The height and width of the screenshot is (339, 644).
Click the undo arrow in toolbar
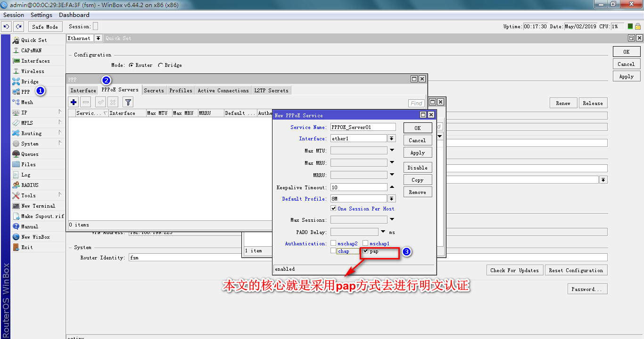pos(7,27)
